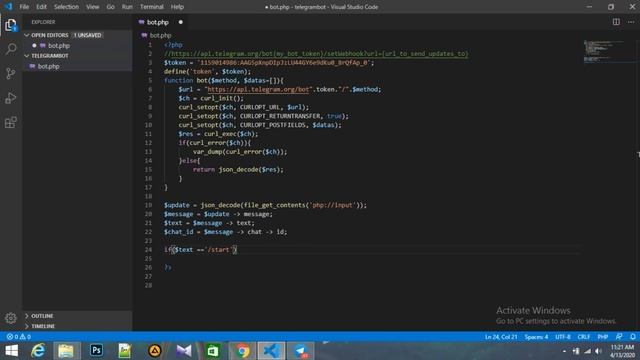This screenshot has height=360, width=640.
Task: Open the editor More Actions ellipsis
Action: [x=631, y=22]
